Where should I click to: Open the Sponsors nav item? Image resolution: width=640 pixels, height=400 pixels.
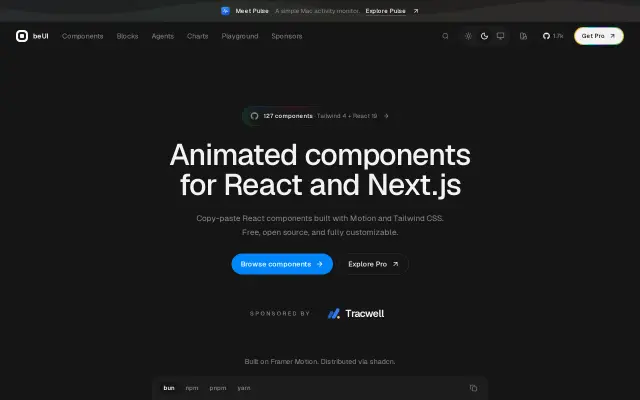(x=287, y=36)
